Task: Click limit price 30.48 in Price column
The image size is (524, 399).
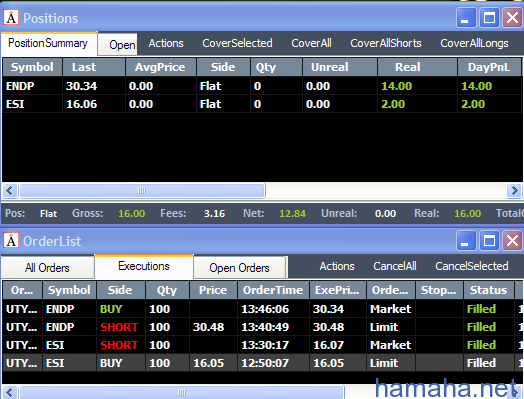Action: pyautogui.click(x=208, y=327)
